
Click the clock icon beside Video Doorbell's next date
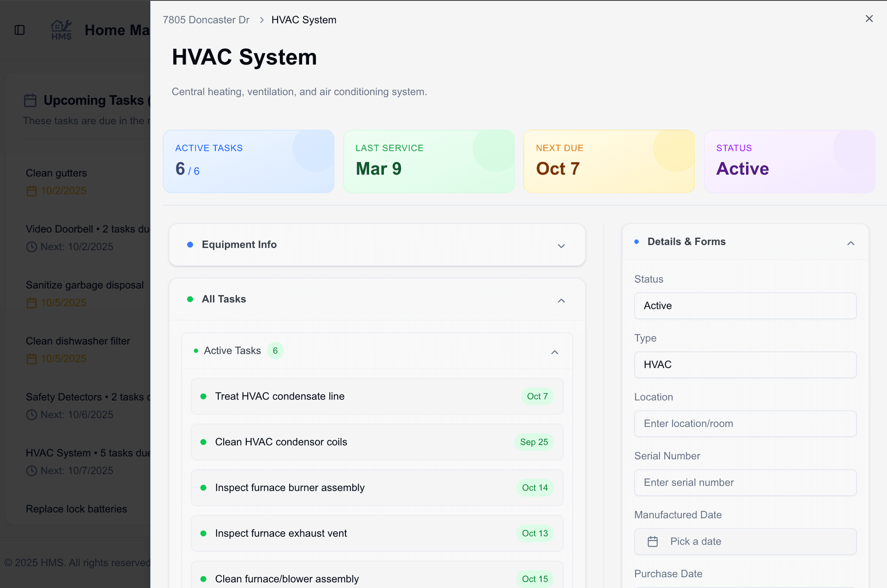[x=31, y=247]
